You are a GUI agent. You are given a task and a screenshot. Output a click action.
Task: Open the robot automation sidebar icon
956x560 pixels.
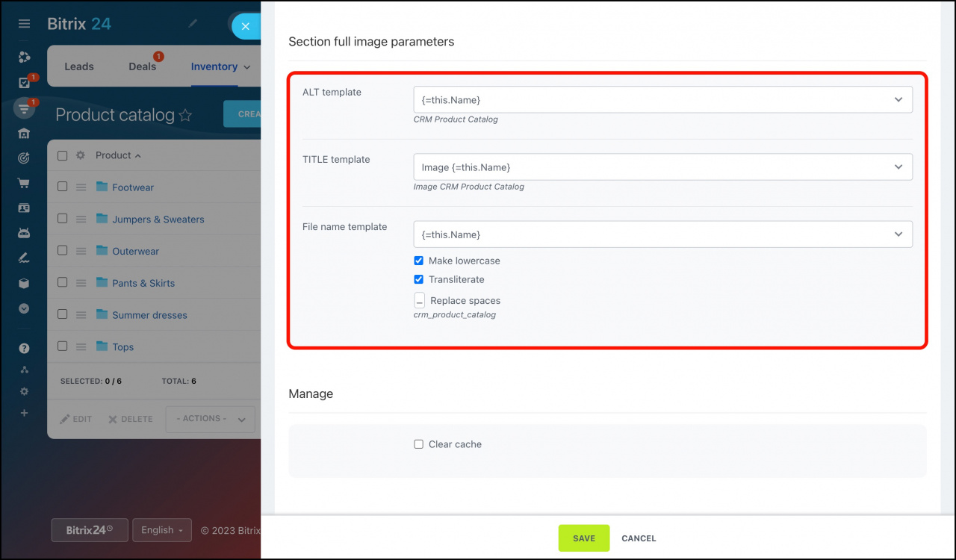pos(24,233)
